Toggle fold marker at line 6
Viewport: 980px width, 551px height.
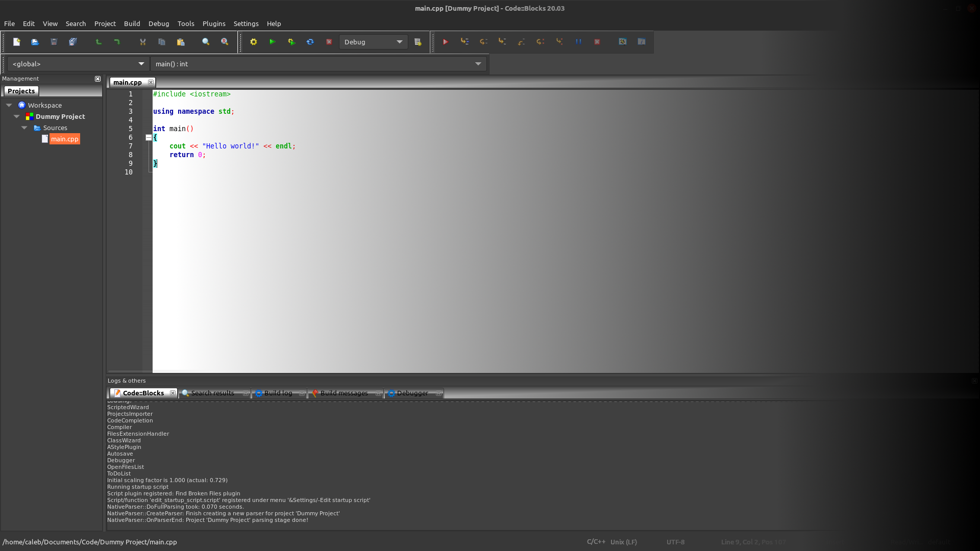click(x=149, y=138)
